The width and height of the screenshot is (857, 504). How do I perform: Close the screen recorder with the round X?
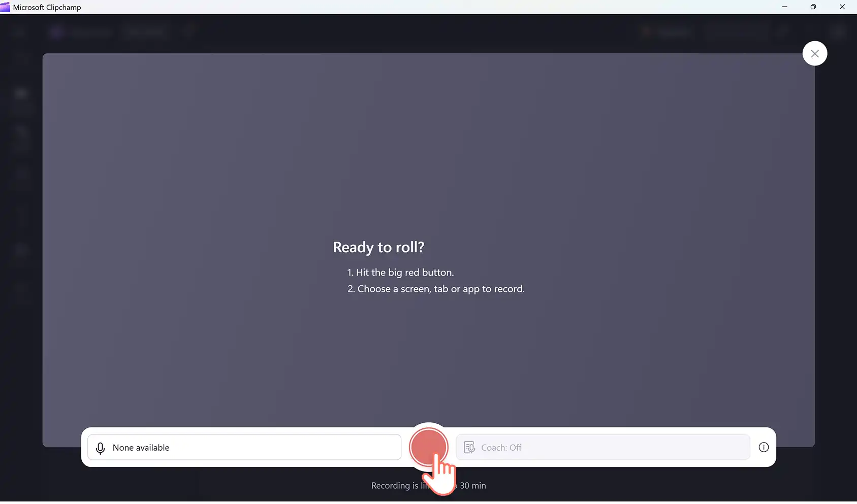(814, 53)
